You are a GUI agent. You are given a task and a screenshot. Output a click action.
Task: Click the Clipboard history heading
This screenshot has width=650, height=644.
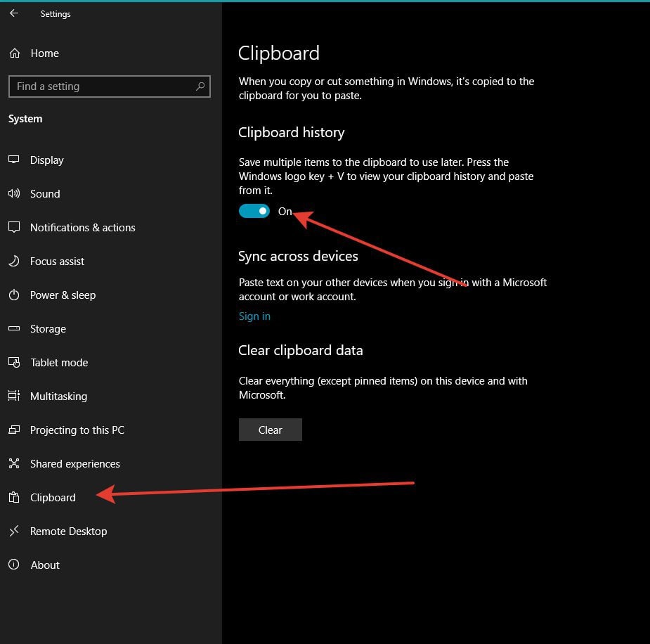coord(291,132)
